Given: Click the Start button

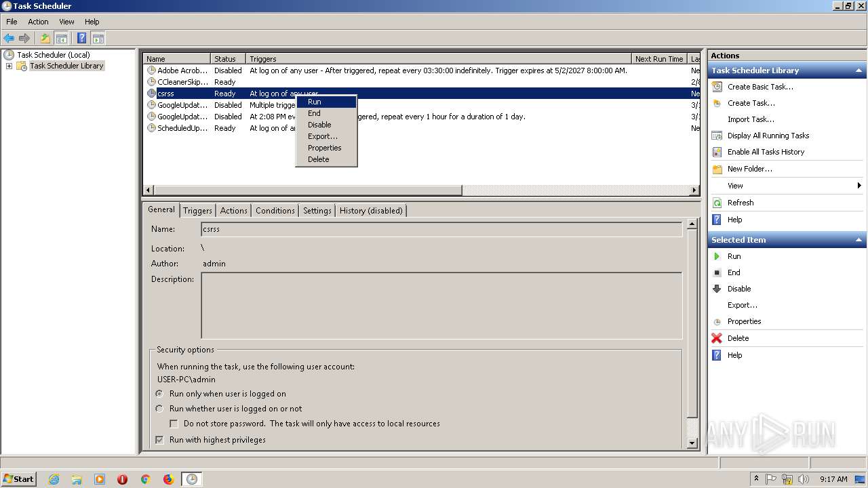Looking at the screenshot, I should click(x=18, y=479).
